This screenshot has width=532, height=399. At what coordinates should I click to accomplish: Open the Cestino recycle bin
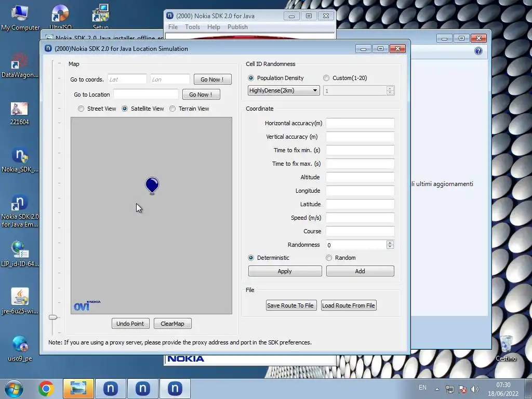pos(506,348)
